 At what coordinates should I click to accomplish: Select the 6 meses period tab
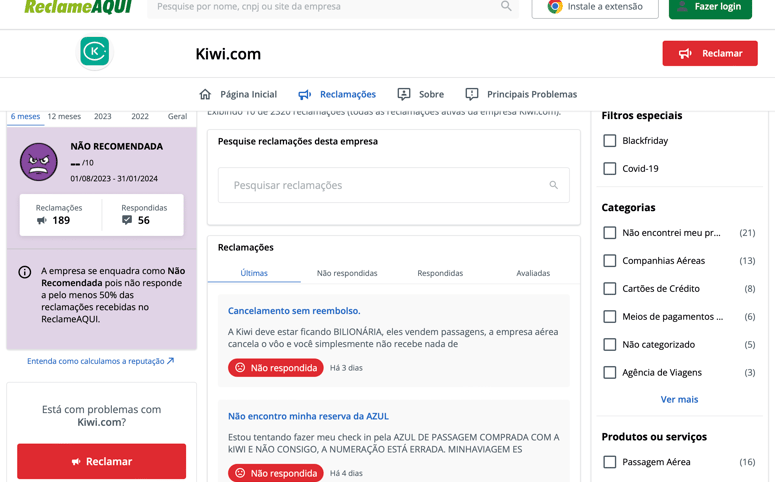tap(25, 117)
